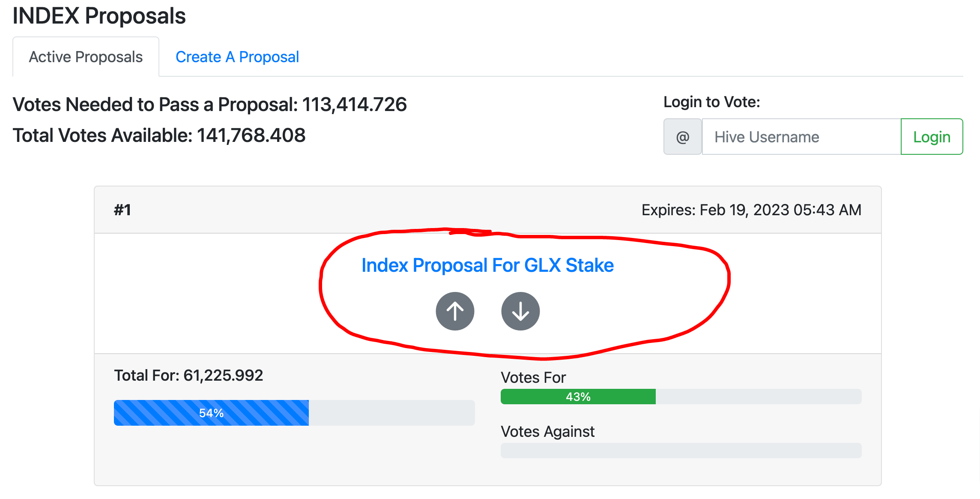Click the Login to Vote label
Viewport: 980px width, 499px height.
click(x=712, y=102)
